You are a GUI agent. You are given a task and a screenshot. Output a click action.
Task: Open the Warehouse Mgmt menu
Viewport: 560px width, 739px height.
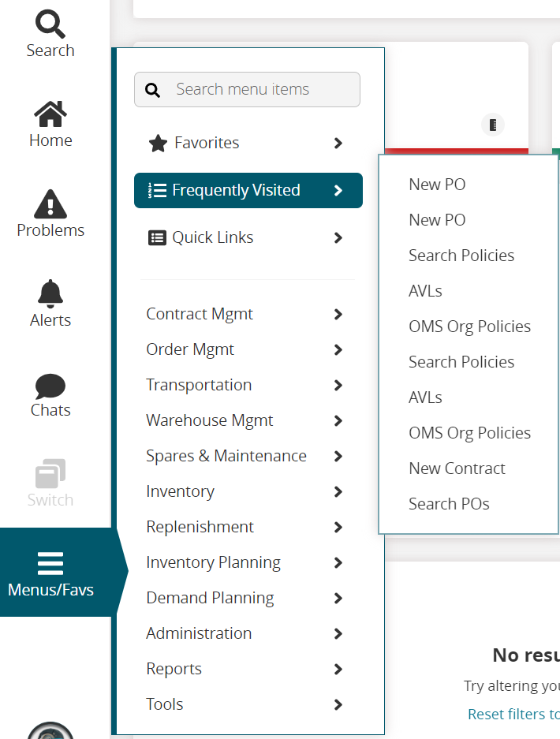point(210,420)
